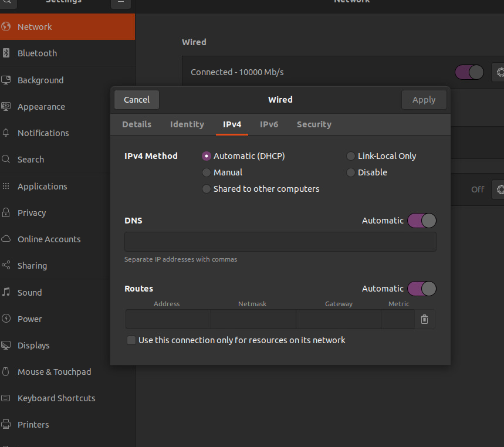
Task: Select the Manual IPv4 method
Action: pyautogui.click(x=207, y=172)
